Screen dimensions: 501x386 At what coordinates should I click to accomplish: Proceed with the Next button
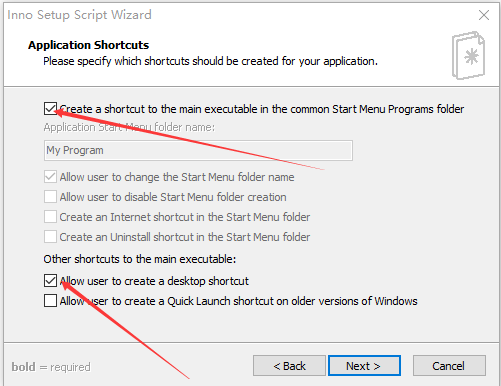click(x=364, y=366)
